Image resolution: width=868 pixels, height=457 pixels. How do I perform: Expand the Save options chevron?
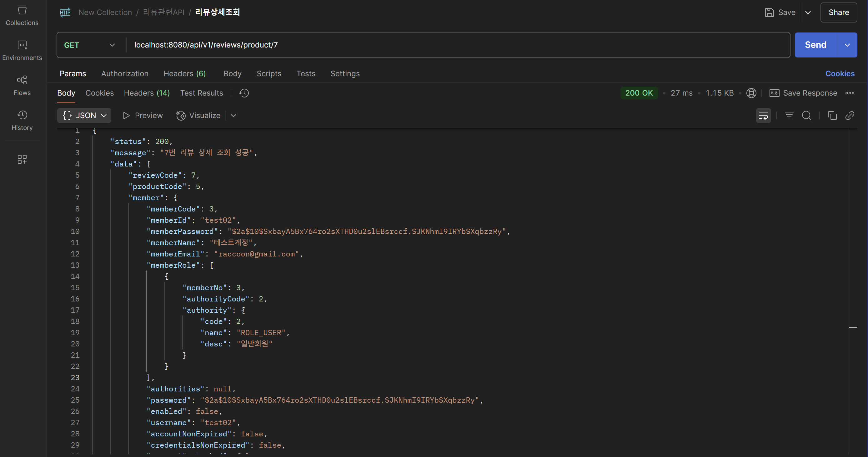coord(808,12)
